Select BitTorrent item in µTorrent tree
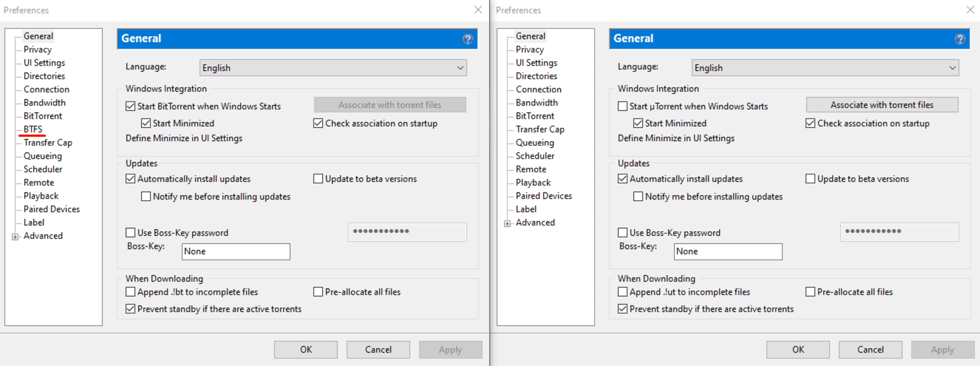Screen dimensions: 980x366 coord(535,116)
